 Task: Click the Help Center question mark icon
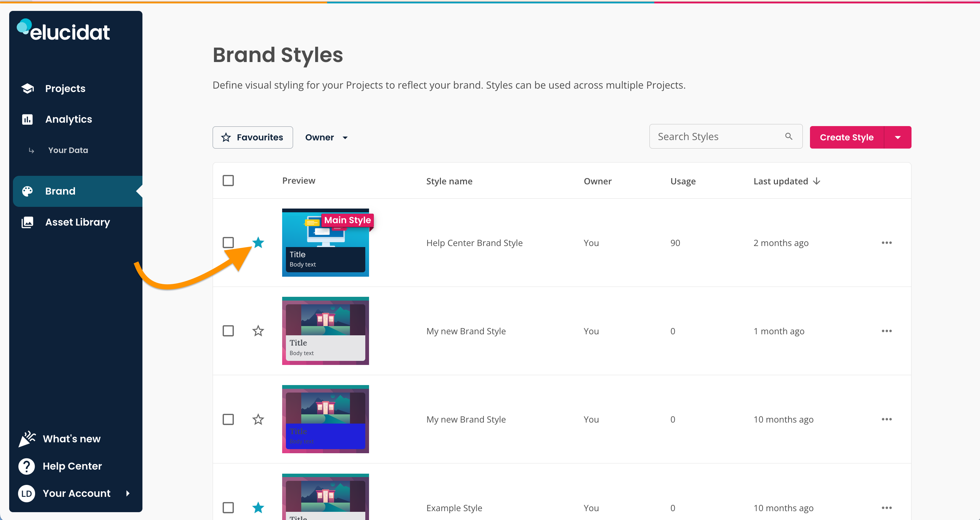[x=27, y=466]
